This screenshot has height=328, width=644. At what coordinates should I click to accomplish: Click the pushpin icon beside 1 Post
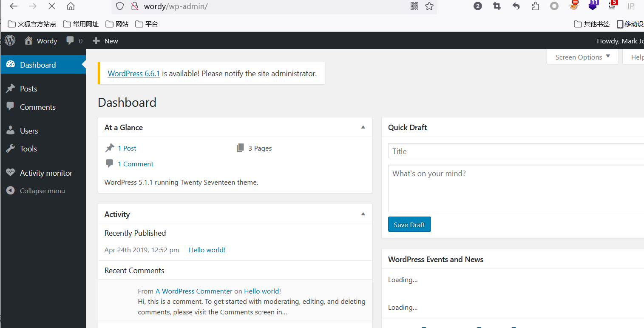point(110,148)
